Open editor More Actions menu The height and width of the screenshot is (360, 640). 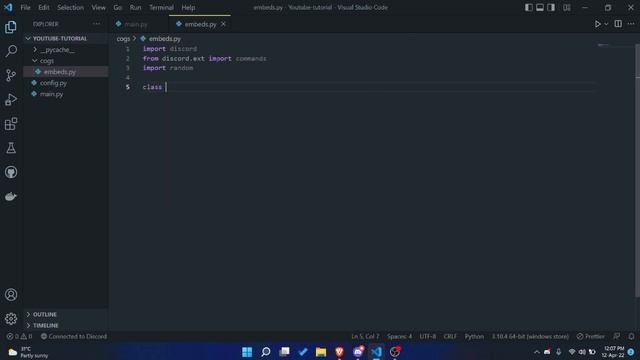[631, 24]
